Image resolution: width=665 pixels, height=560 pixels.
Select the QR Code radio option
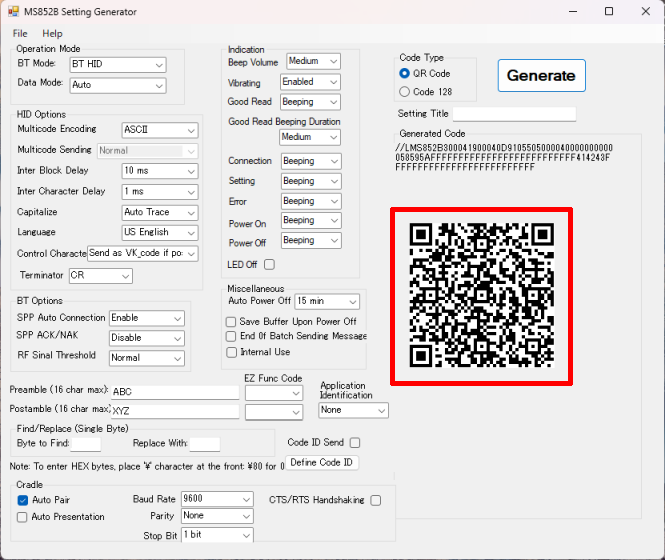[x=405, y=73]
